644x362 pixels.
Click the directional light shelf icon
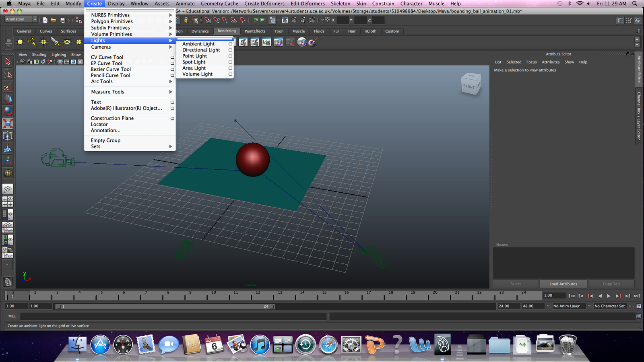(x=32, y=42)
